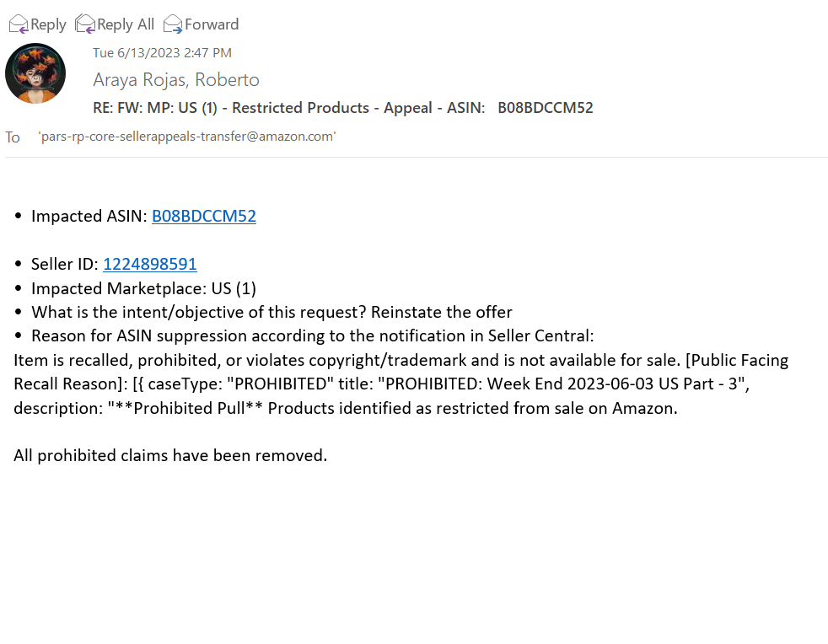Open the Impacted ASIN B08BDCCM52 hyperlink

(x=204, y=216)
